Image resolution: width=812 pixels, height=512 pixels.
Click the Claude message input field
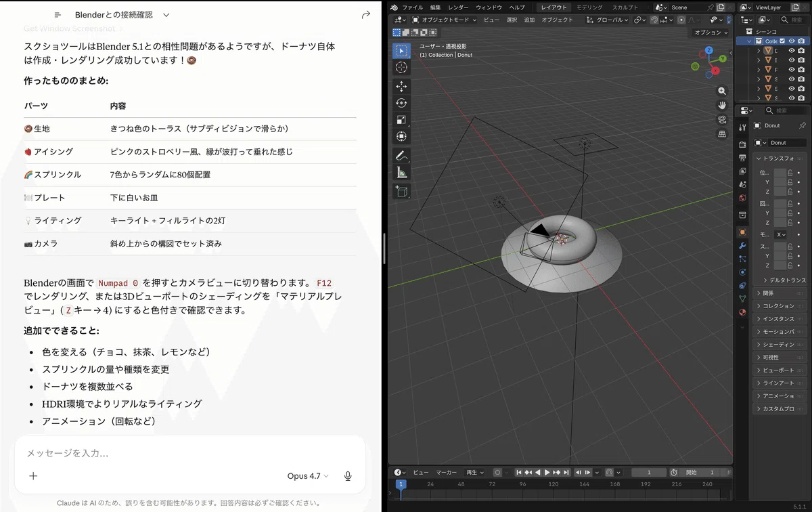tap(189, 453)
